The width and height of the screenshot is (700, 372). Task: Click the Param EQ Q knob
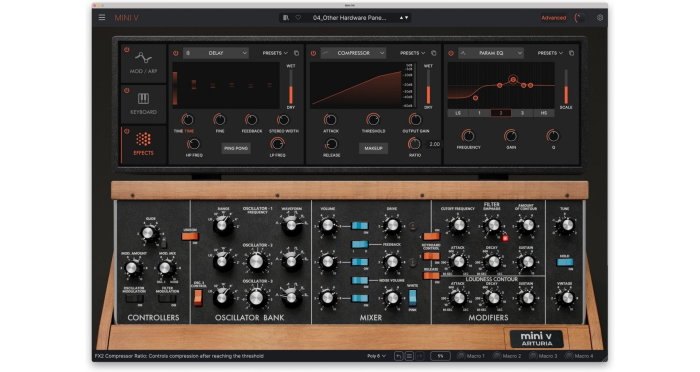click(553, 135)
